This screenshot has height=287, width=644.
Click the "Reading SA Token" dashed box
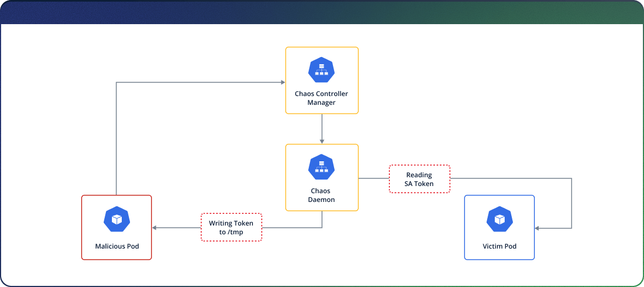[420, 179]
